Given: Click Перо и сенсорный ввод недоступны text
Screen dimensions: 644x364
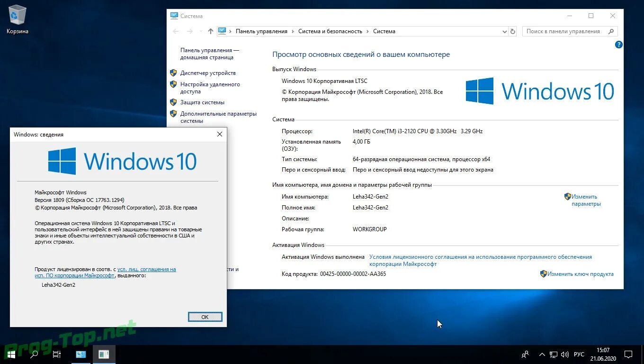Looking at the screenshot, I should pyautogui.click(x=423, y=170).
